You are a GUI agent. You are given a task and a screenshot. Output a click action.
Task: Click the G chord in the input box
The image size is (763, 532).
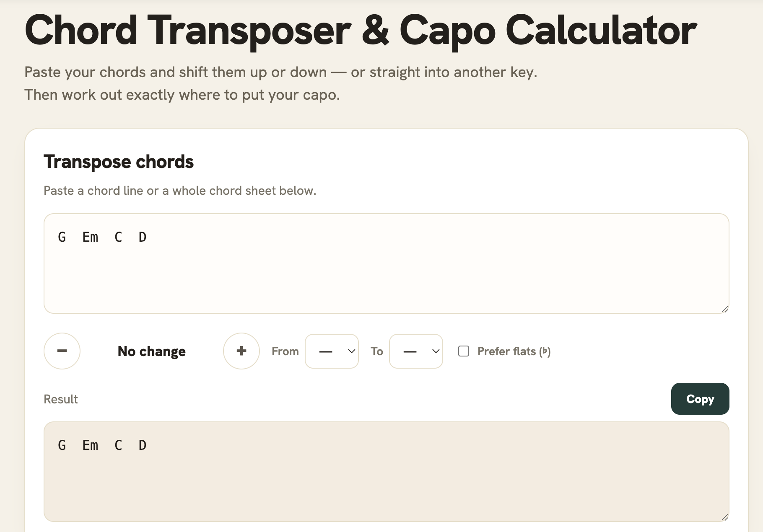pos(62,237)
